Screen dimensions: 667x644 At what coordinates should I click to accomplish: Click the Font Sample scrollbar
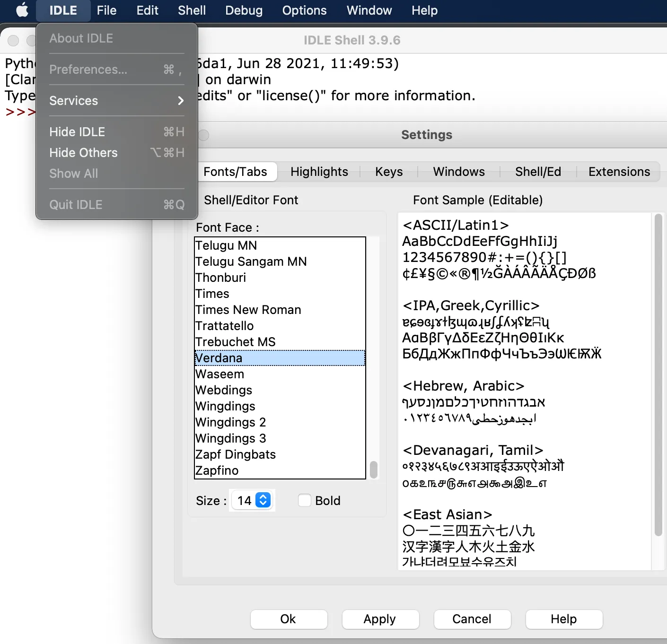coord(658,375)
